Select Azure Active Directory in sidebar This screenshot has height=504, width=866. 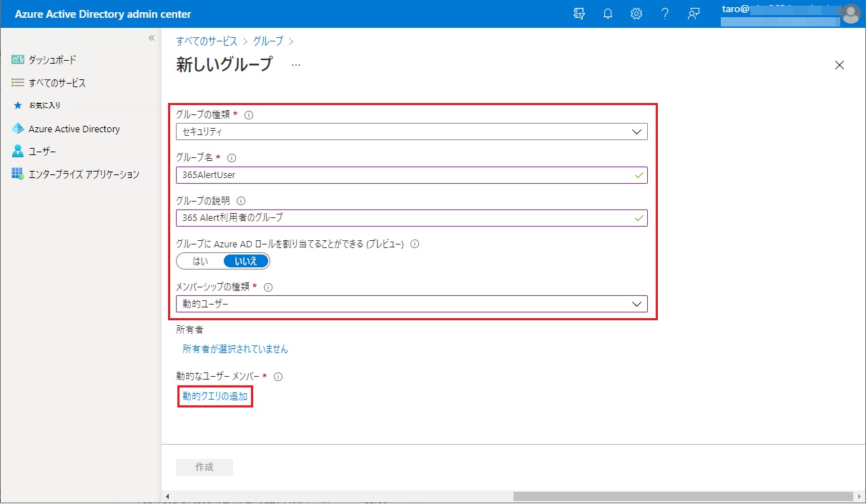(74, 129)
